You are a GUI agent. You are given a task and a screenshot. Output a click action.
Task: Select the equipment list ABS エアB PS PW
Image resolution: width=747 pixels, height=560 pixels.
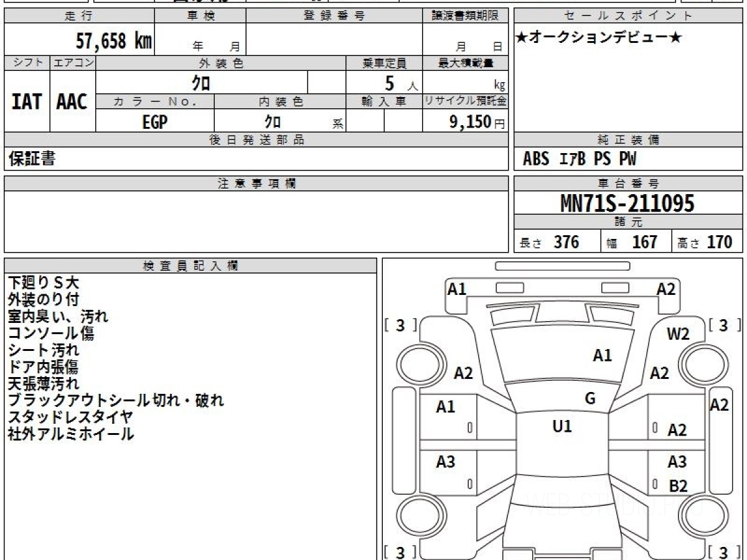pyautogui.click(x=580, y=159)
